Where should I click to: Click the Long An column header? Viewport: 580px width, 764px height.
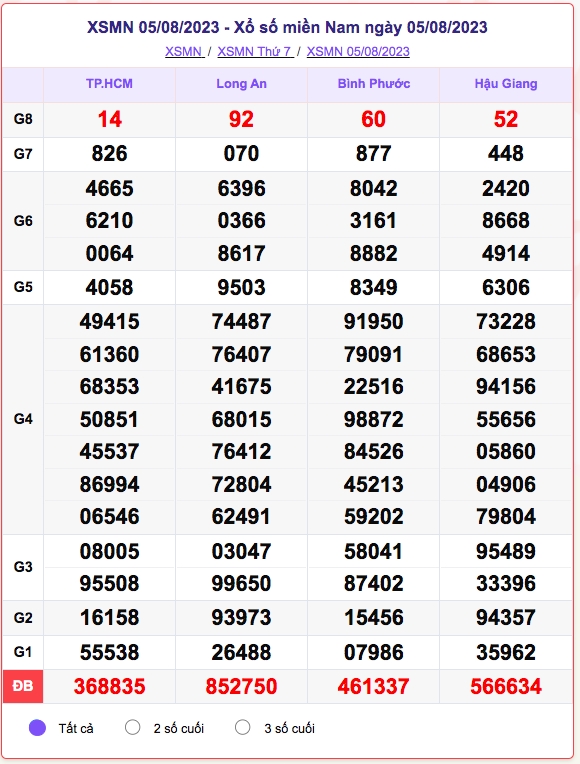(241, 84)
